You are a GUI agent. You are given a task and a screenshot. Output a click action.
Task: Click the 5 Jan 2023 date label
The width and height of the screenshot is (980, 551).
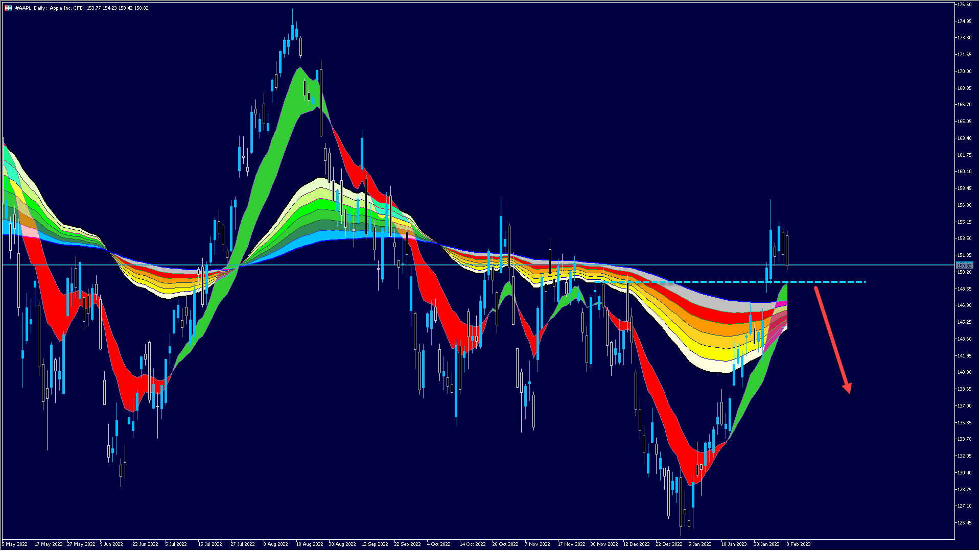pyautogui.click(x=700, y=544)
